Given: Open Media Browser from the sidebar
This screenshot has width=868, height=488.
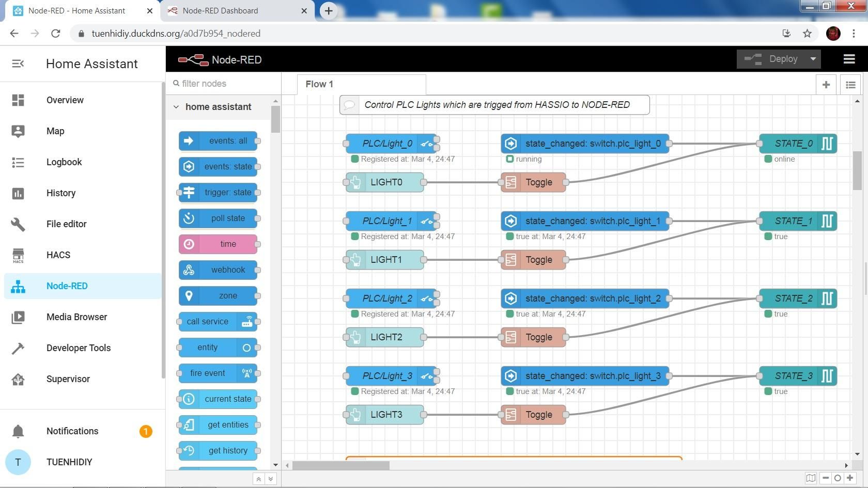Looking at the screenshot, I should (x=76, y=317).
